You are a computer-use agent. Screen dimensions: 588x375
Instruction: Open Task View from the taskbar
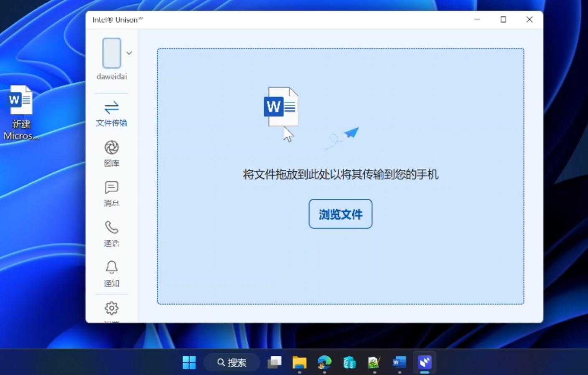pyautogui.click(x=275, y=362)
